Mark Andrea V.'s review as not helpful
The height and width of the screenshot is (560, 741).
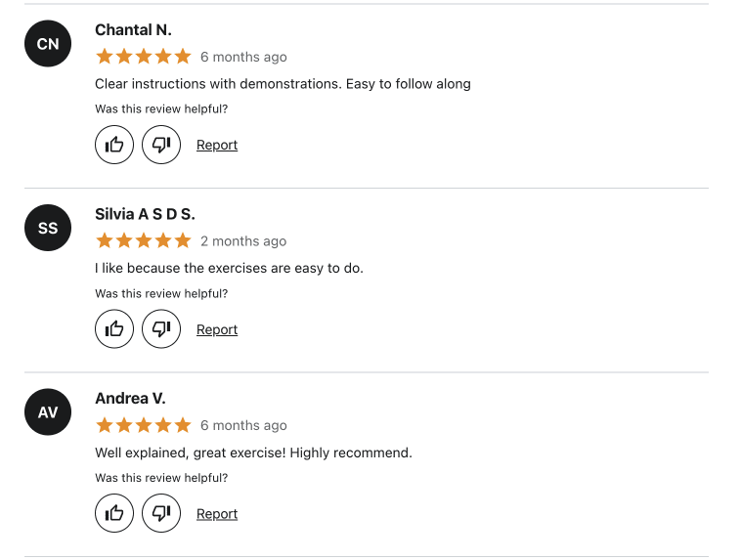(161, 514)
